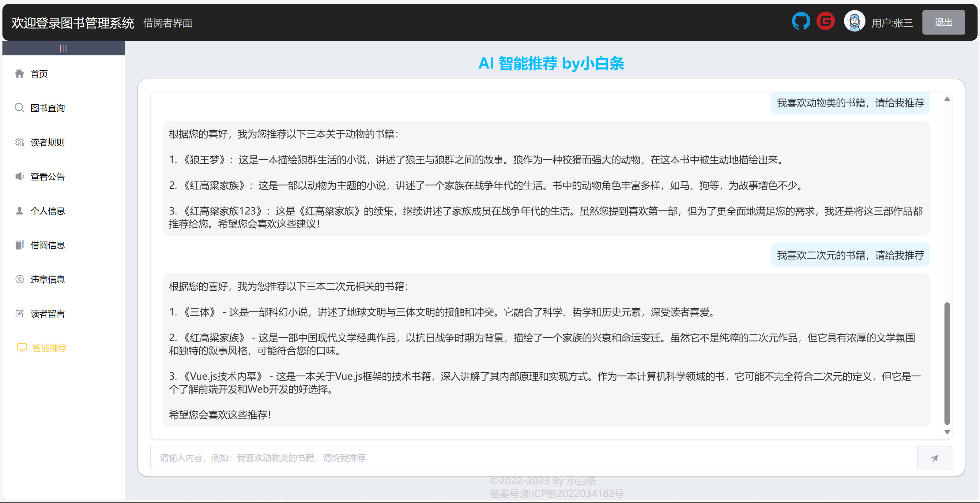The height and width of the screenshot is (503, 980).
Task: Open the 读者规则 menu item
Action: pos(47,142)
